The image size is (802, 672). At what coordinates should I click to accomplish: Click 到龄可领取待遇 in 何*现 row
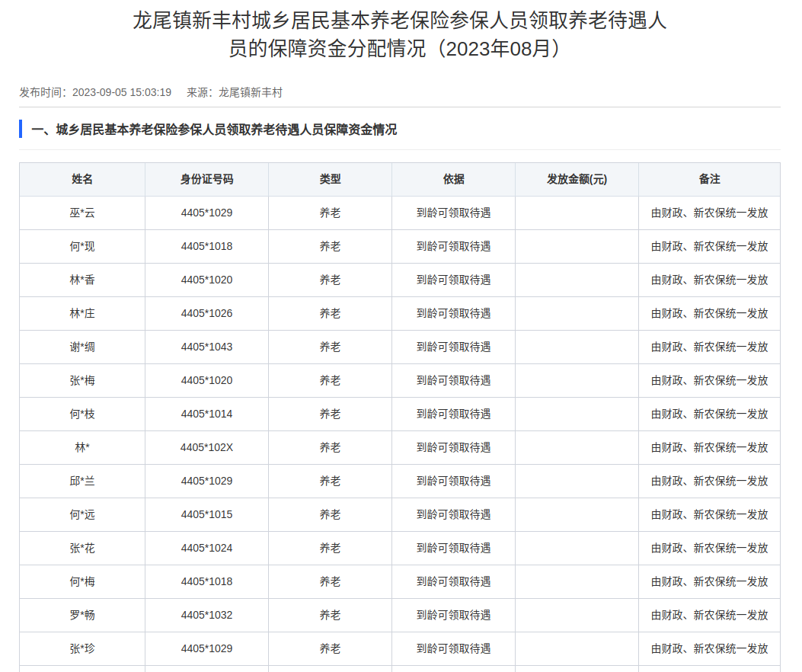click(454, 246)
